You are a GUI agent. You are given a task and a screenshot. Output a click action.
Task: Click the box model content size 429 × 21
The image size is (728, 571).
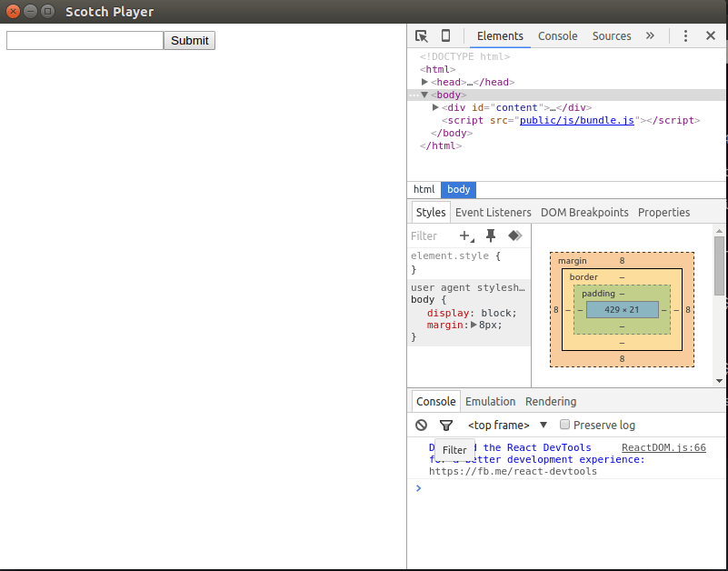point(622,310)
